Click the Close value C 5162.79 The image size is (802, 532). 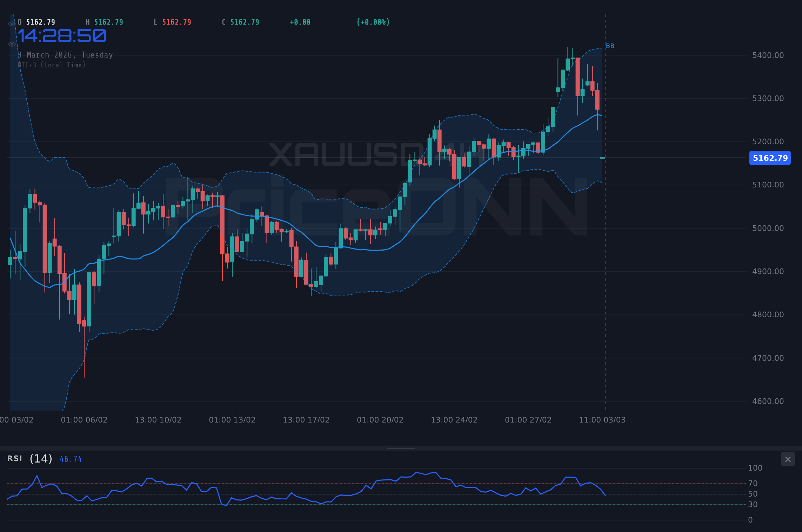click(x=240, y=22)
